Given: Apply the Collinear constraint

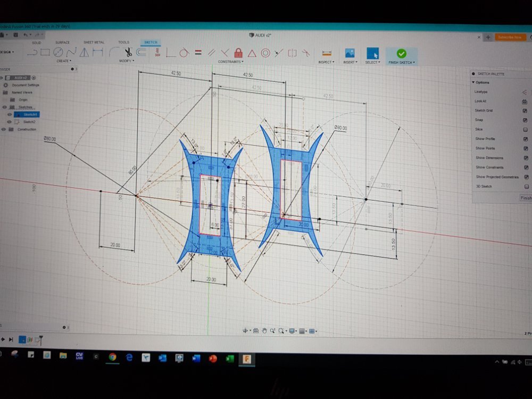Looking at the screenshot, I should (279, 53).
